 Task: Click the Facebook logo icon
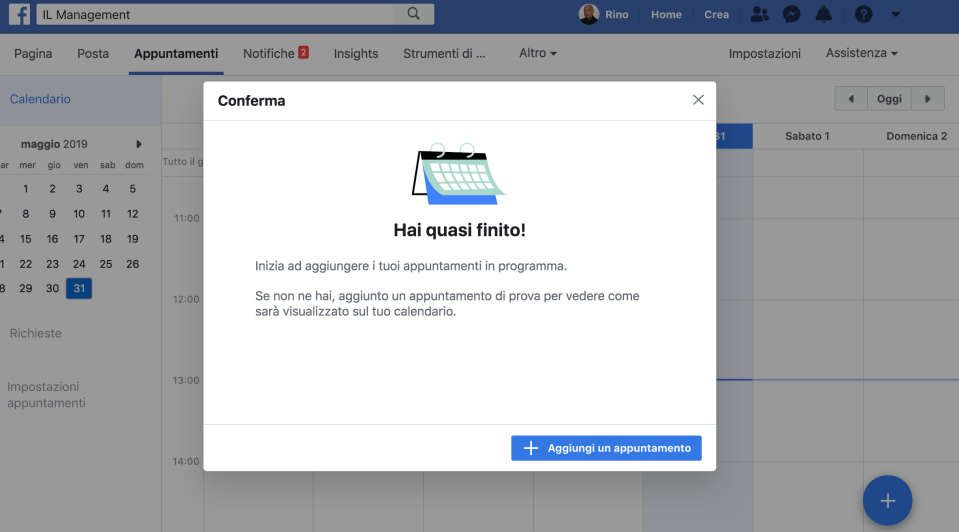(20, 15)
